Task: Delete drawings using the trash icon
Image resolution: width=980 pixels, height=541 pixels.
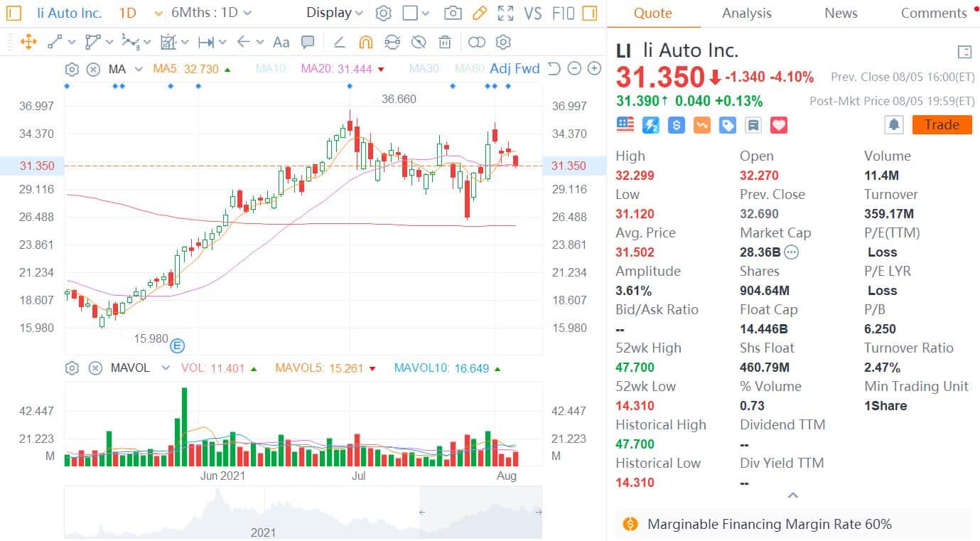Action: click(x=445, y=42)
